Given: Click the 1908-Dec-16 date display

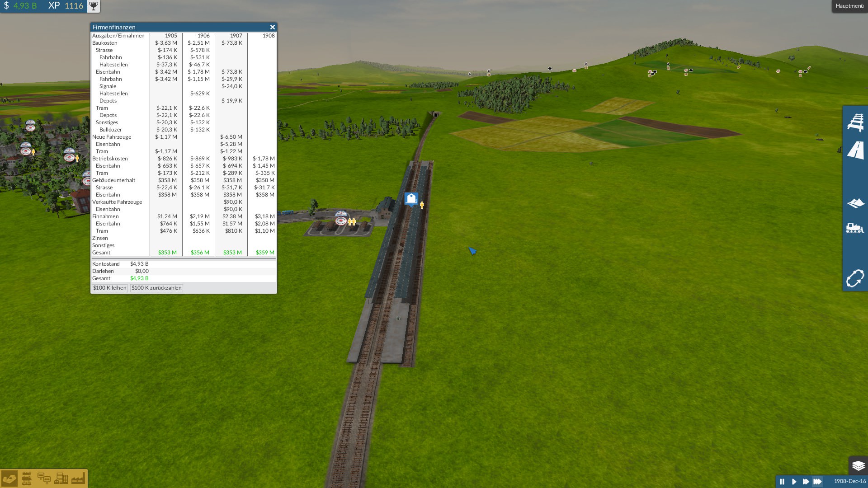Looking at the screenshot, I should (849, 482).
